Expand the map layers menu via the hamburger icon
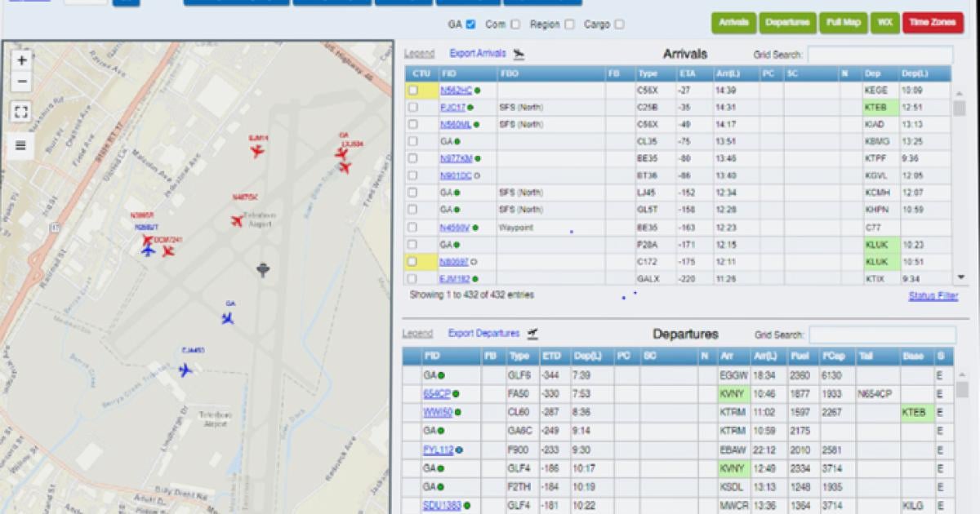This screenshot has height=514, width=980. click(x=19, y=147)
